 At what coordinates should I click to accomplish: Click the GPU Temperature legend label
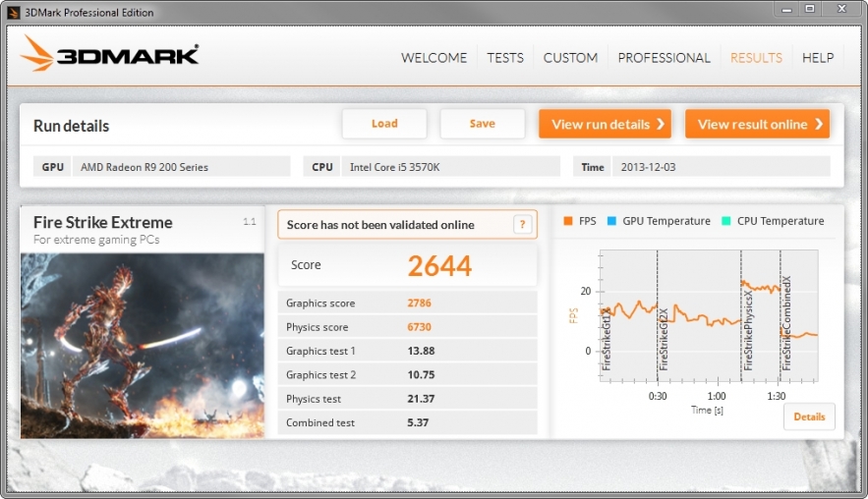(x=666, y=221)
